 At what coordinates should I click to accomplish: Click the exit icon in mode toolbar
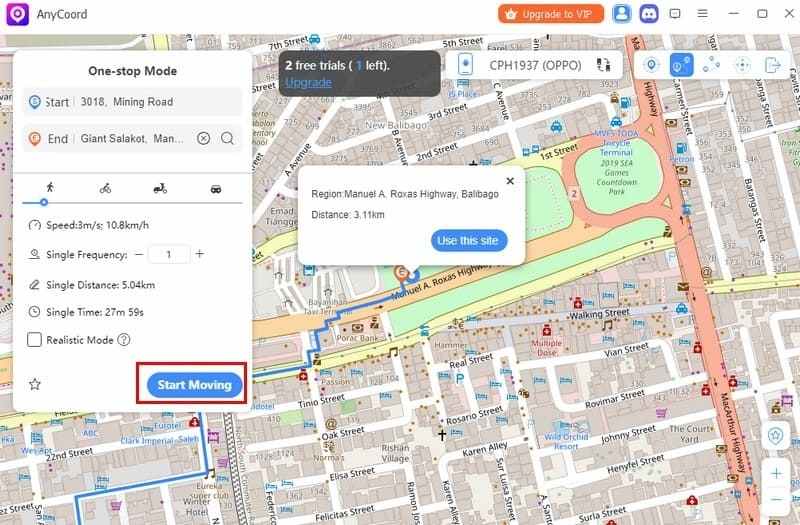[x=772, y=65]
